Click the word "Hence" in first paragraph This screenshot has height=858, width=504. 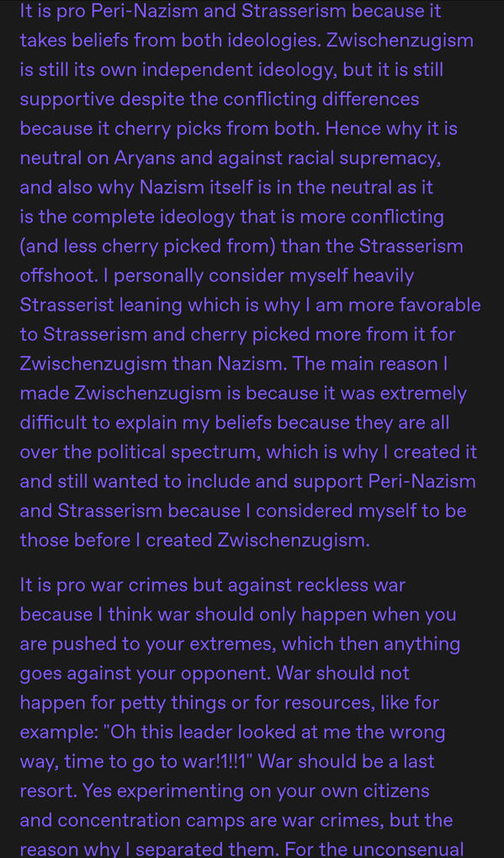(355, 129)
